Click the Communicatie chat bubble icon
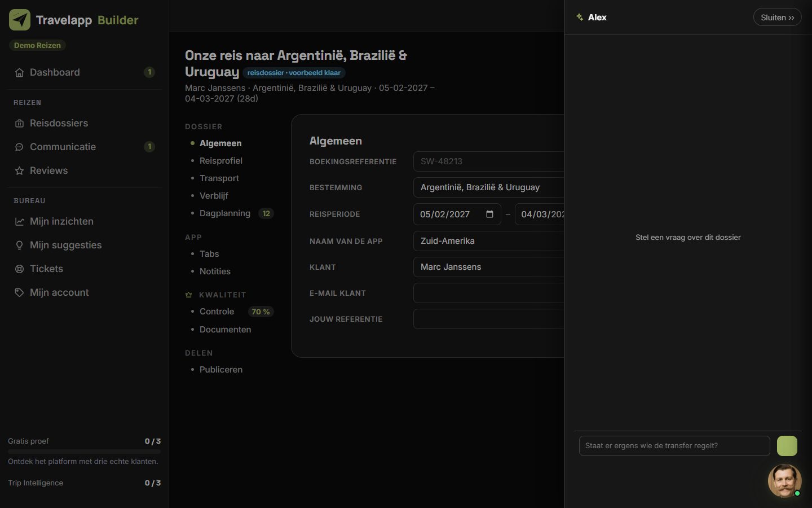This screenshot has width=812, height=508. [x=19, y=147]
